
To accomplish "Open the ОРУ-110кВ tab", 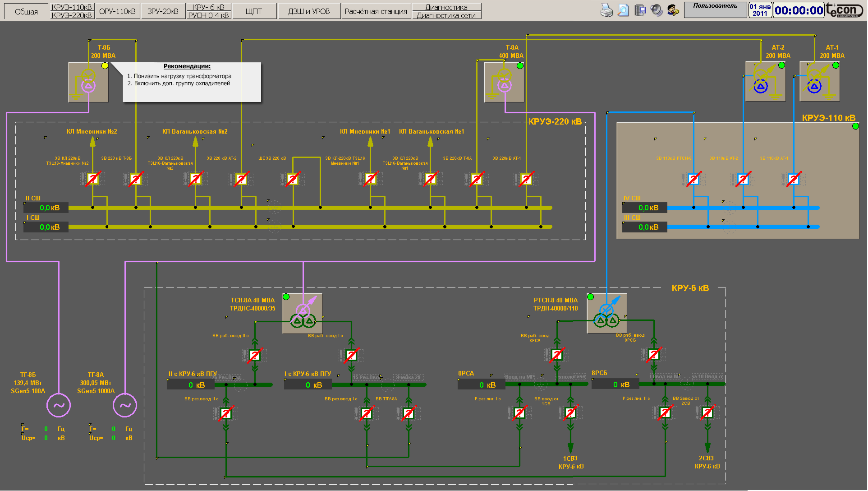I will coord(117,11).
